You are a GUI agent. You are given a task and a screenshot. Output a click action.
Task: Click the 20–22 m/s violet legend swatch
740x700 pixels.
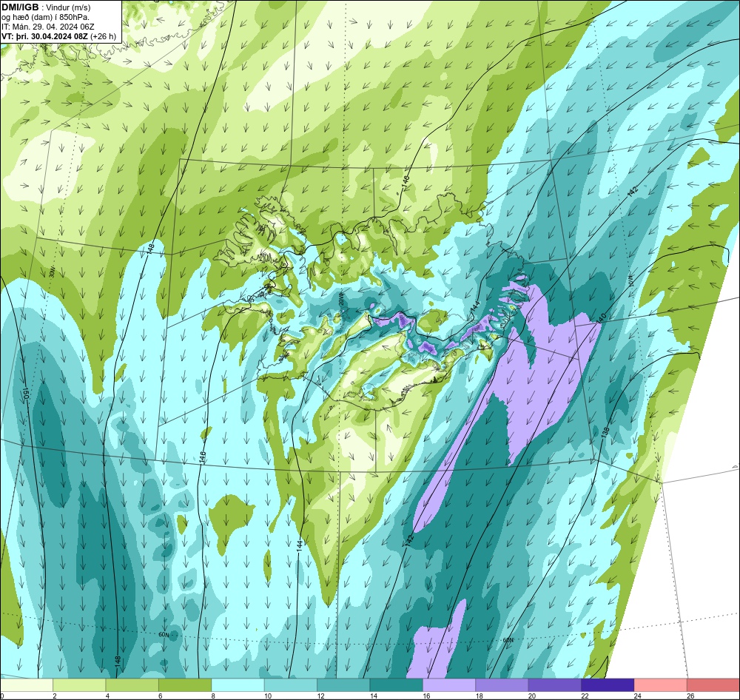click(x=555, y=685)
